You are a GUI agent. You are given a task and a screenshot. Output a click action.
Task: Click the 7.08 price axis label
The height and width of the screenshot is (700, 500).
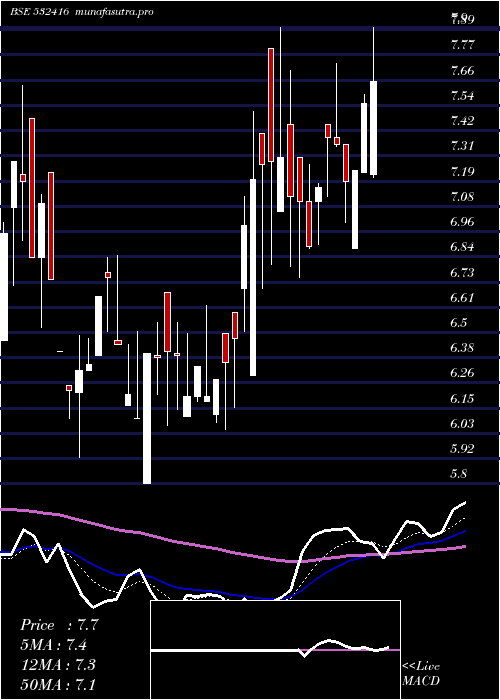[462, 196]
